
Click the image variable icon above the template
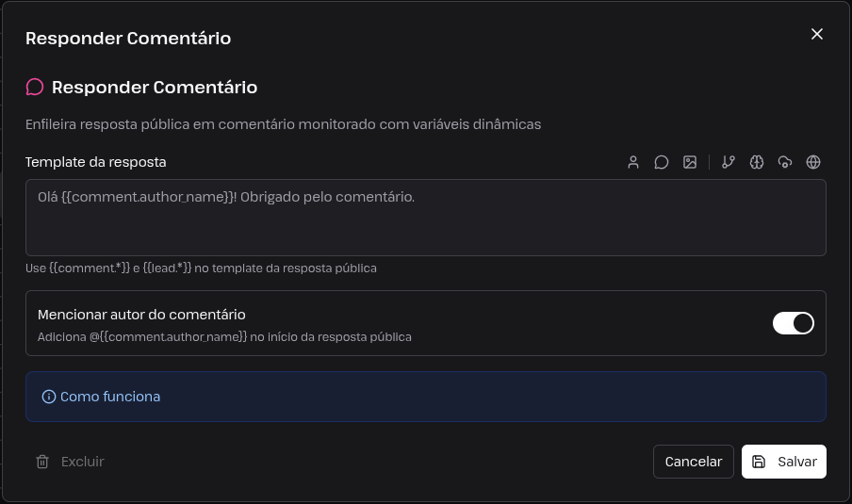click(690, 162)
